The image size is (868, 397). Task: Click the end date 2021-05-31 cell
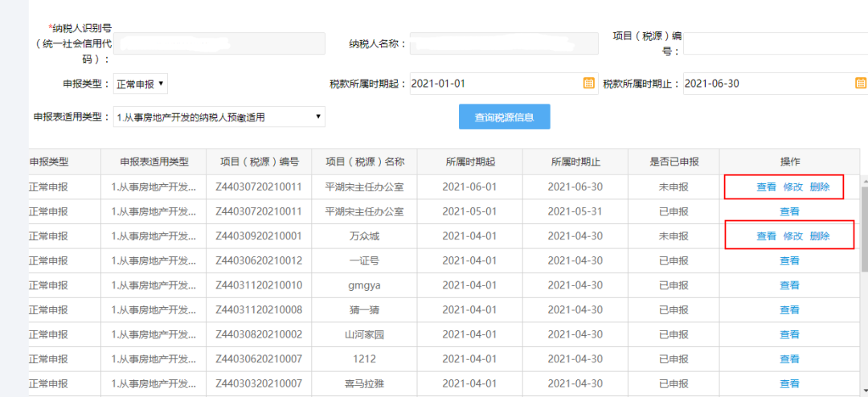(575, 211)
